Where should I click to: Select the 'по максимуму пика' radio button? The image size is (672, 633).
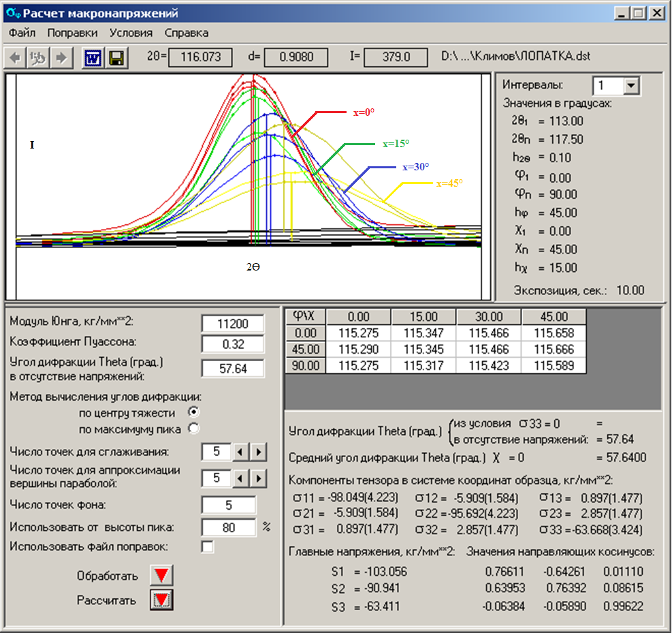coord(194,429)
